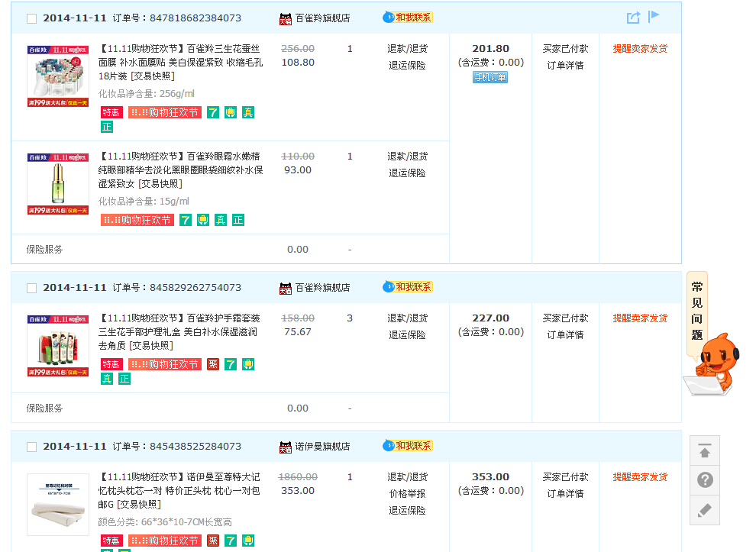Click 购物狂欢节 badge on the 三生花蚕丝面膜 item
756x552 pixels.
(165, 112)
